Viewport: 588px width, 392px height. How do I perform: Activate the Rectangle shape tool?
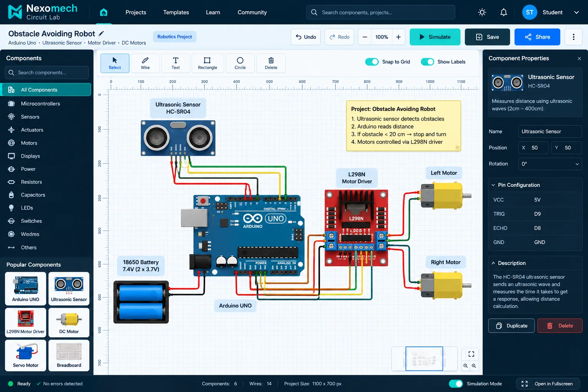click(207, 63)
